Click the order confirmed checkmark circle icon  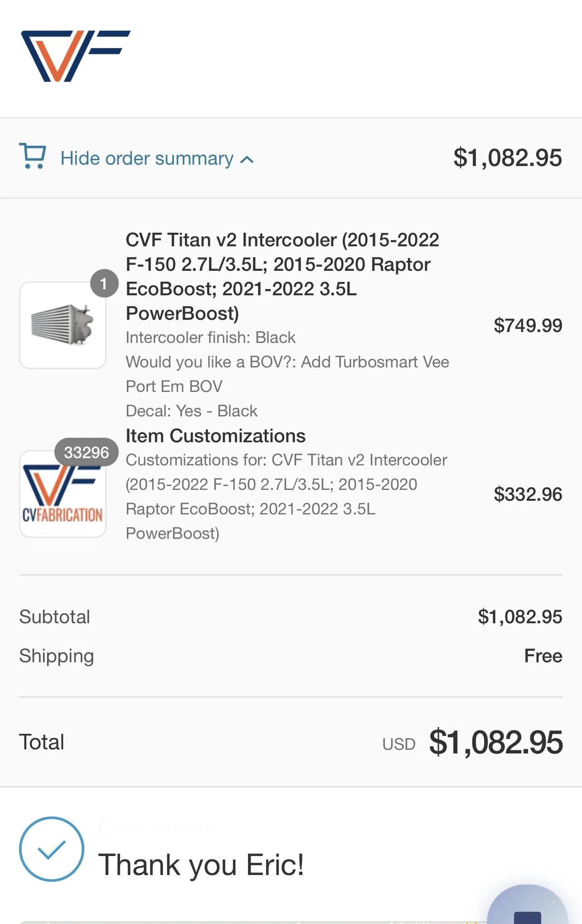pyautogui.click(x=52, y=849)
